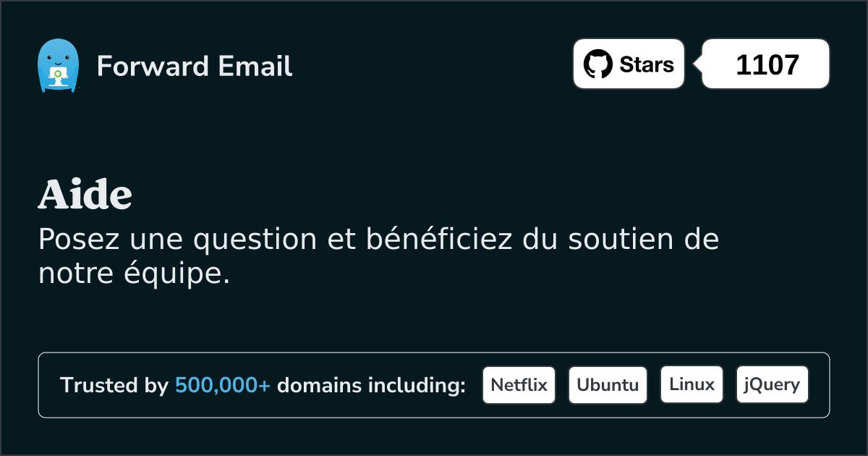Click the 1107 star count badge
Viewport: 868px width, 456px height.
point(766,64)
